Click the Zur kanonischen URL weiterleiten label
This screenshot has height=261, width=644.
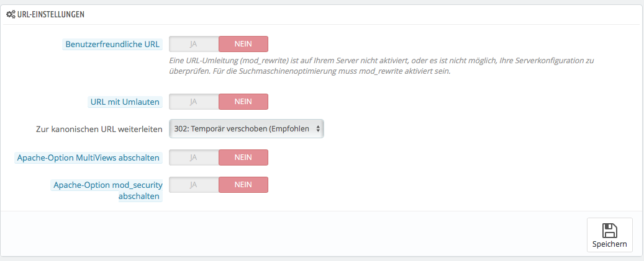pos(99,130)
